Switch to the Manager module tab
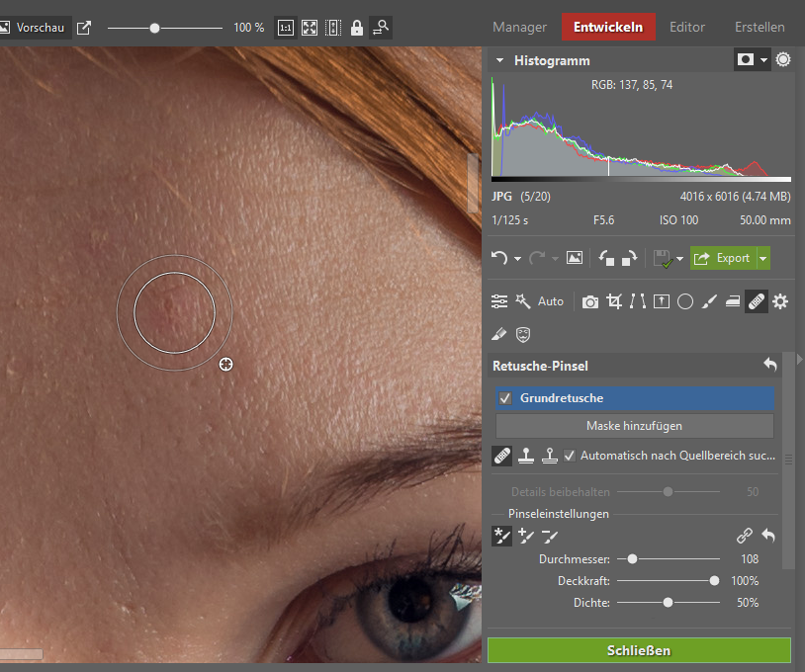This screenshot has height=672, width=805. pyautogui.click(x=519, y=28)
